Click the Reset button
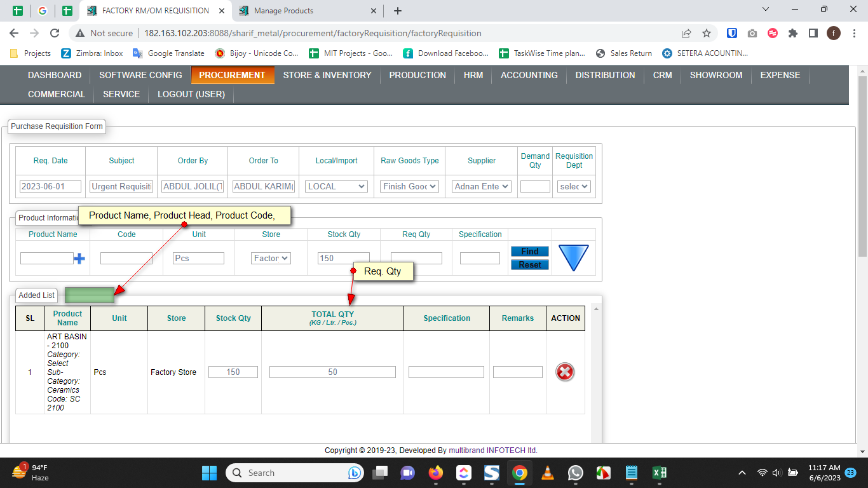This screenshot has width=868, height=488. 530,264
